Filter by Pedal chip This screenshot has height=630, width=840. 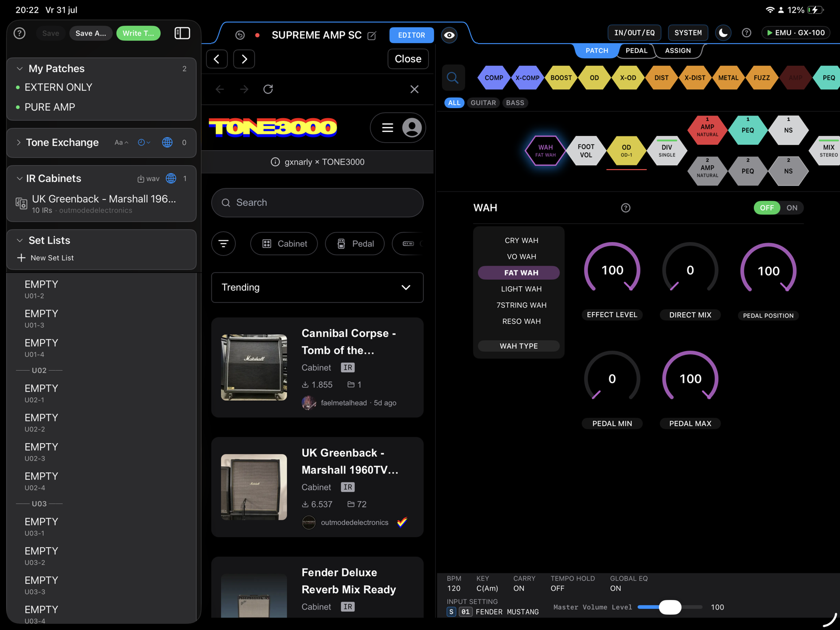[355, 244]
